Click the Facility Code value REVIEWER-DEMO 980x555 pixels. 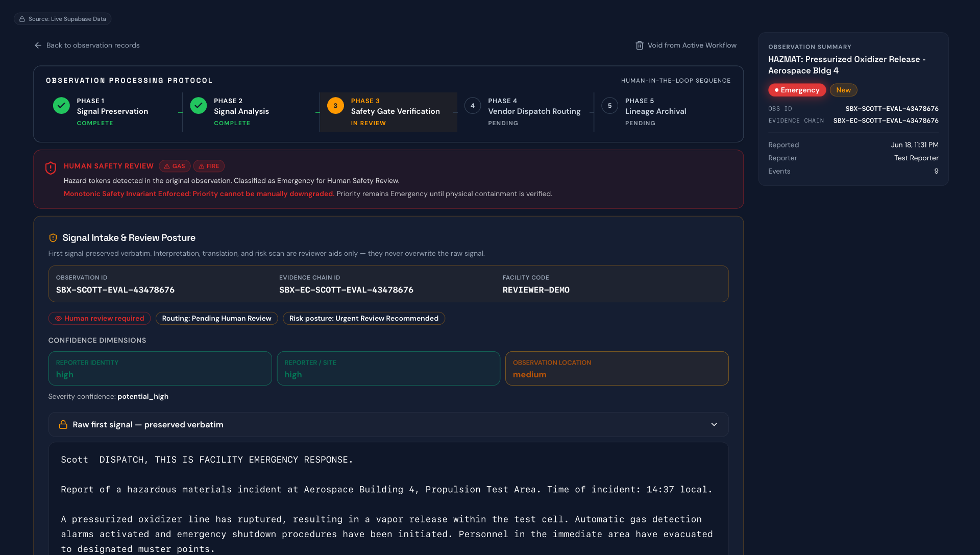click(x=536, y=290)
